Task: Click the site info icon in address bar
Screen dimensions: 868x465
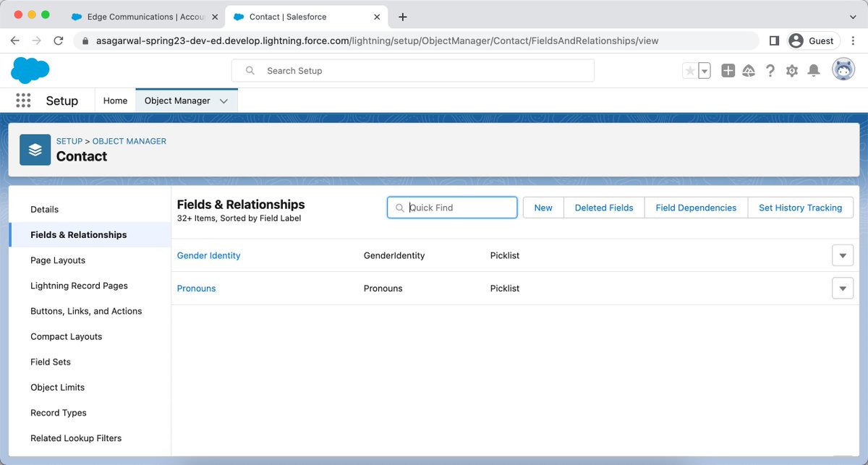Action: point(85,40)
